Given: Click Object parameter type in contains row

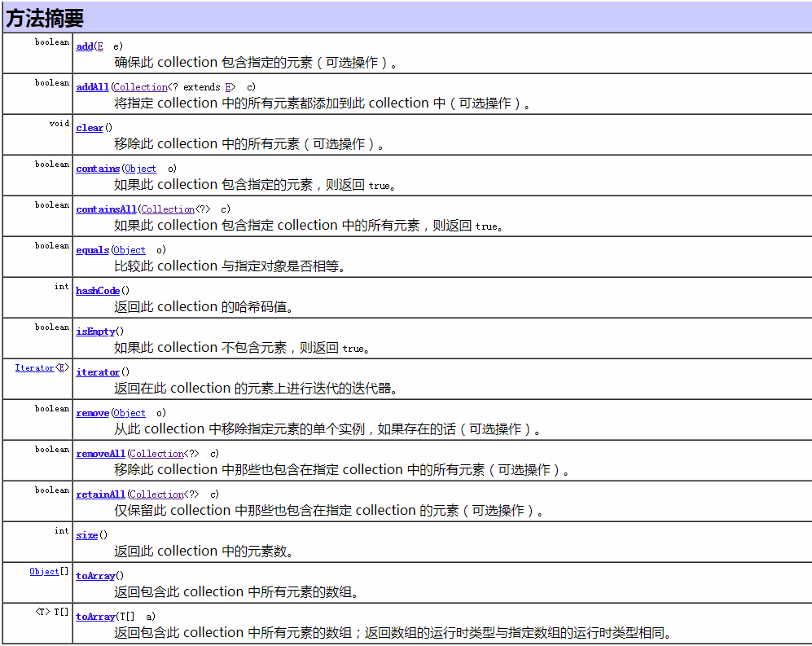Looking at the screenshot, I should click(140, 169).
